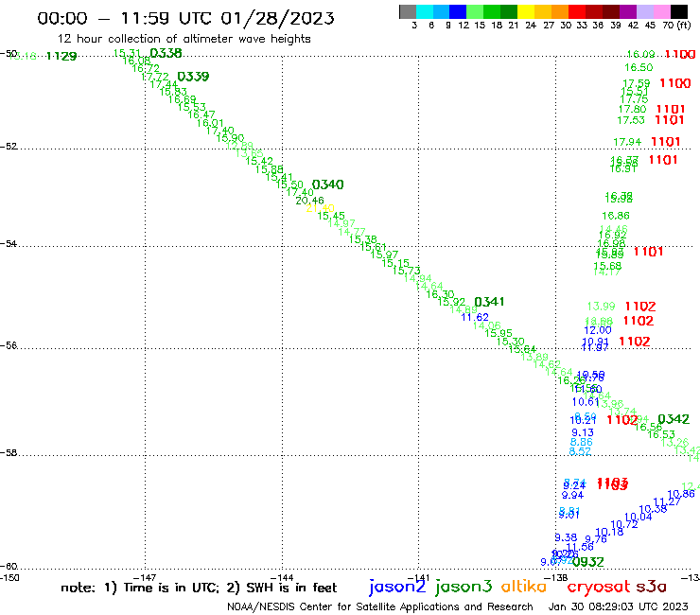Click the light blue '8.86' value
Screen dimensions: 700x615
tap(581, 442)
